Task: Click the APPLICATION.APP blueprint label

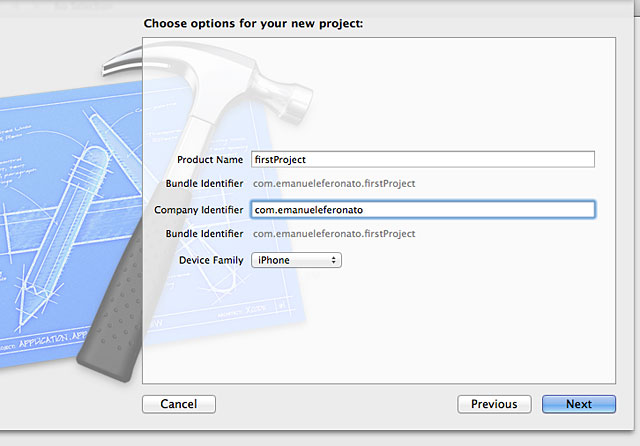Action: [x=53, y=339]
